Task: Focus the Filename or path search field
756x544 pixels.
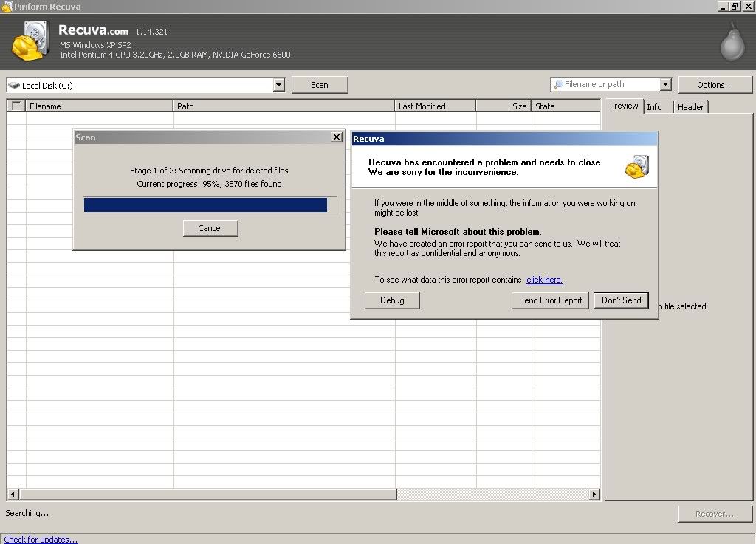Action: pyautogui.click(x=611, y=84)
